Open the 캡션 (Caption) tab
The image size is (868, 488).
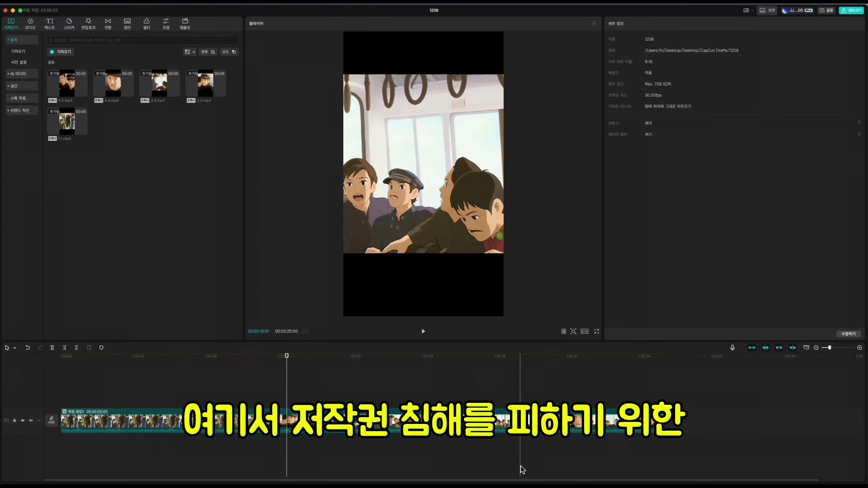coord(127,24)
